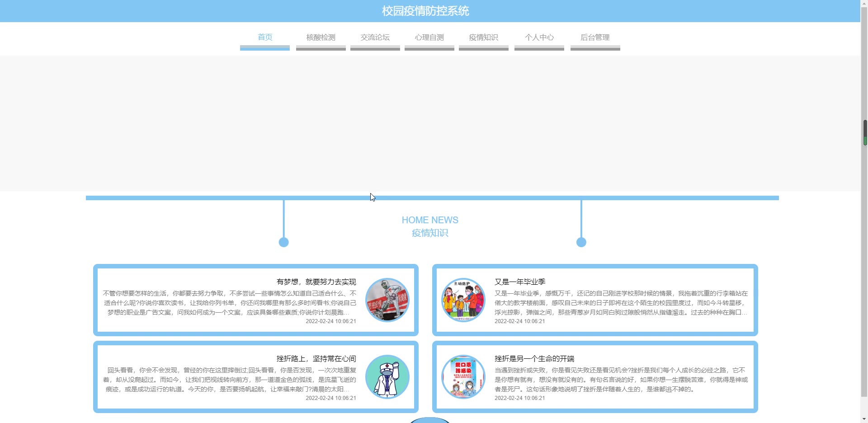Go to 后台管理 admin page

595,38
